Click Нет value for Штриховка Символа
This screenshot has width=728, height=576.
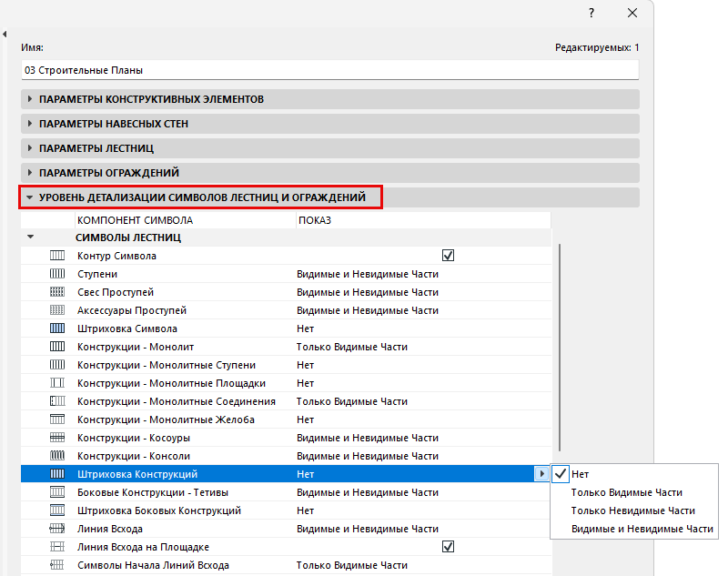tap(305, 328)
